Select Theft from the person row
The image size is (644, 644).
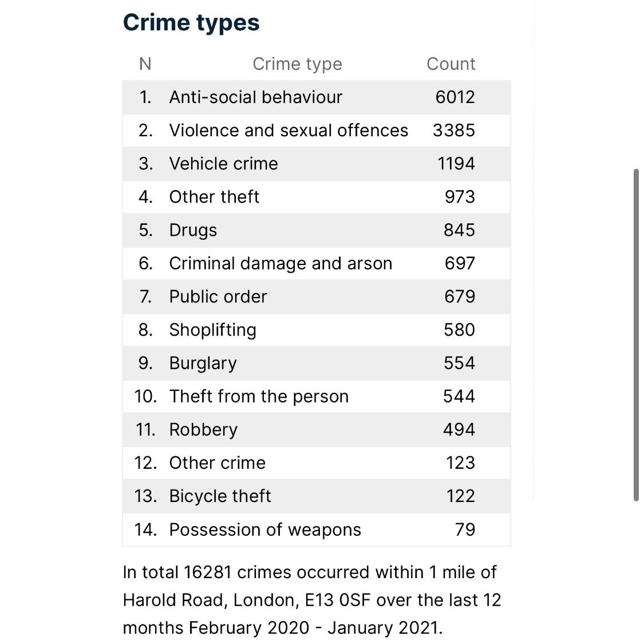(259, 396)
